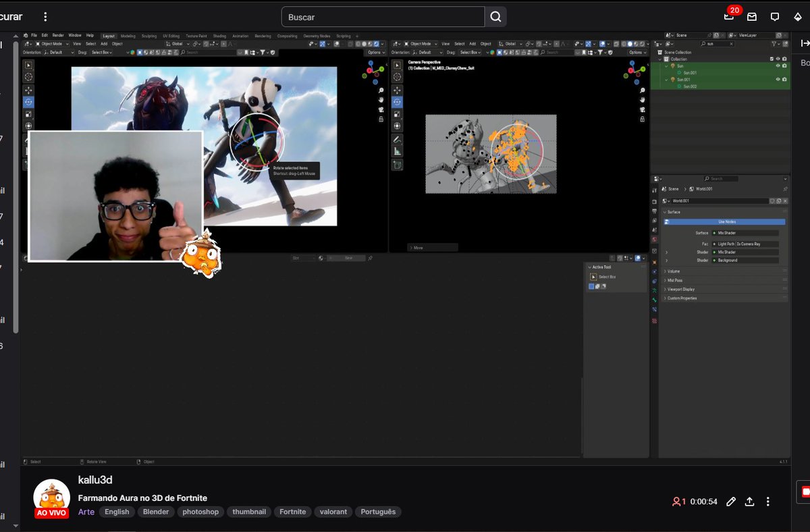Switch rendered viewport to solid shading
The height and width of the screenshot is (532, 810).
(x=364, y=44)
